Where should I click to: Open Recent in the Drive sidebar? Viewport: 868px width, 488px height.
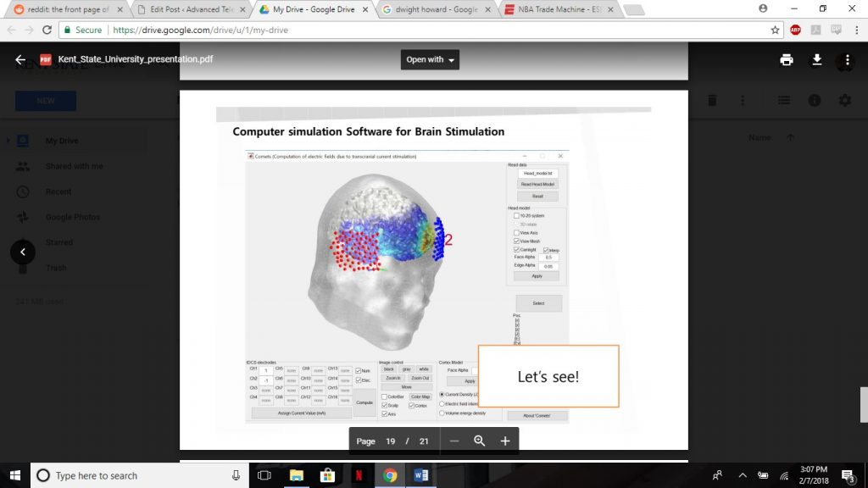58,191
